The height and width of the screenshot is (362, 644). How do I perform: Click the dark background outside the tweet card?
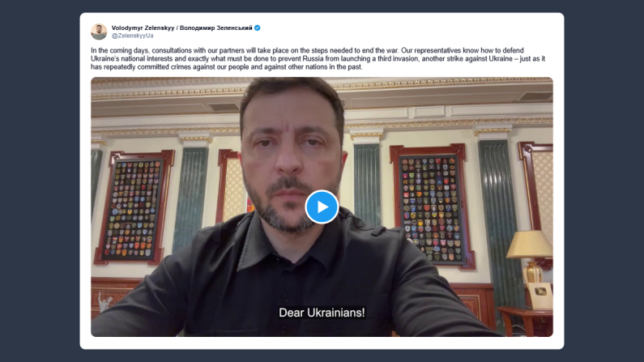point(40,181)
